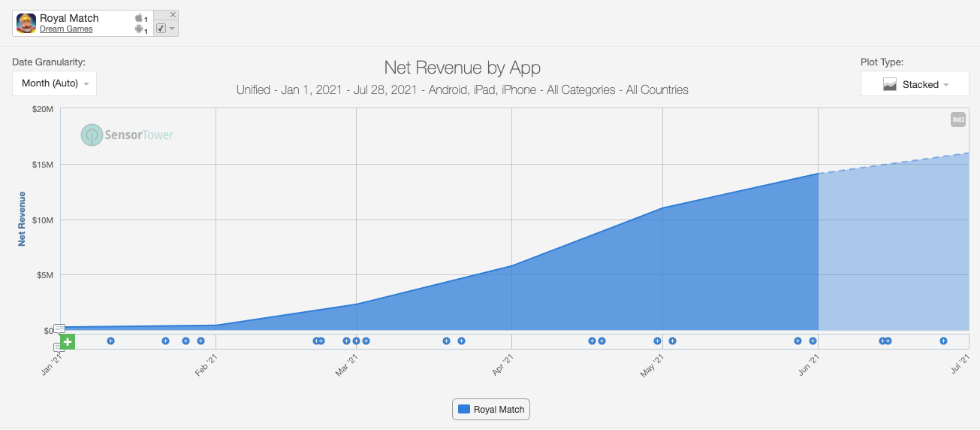This screenshot has height=430, width=980.
Task: Click the event marker just before Jun '21 gridline
Action: pyautogui.click(x=813, y=341)
